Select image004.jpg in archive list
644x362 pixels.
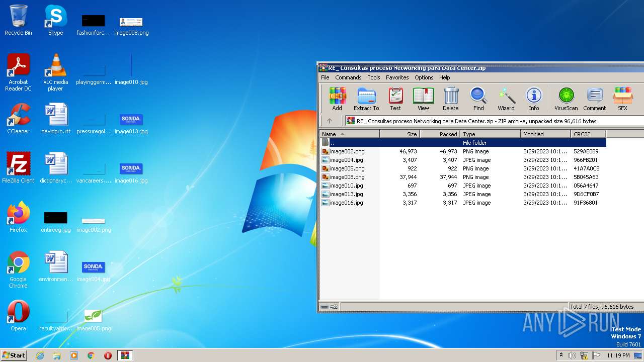(463, 160)
